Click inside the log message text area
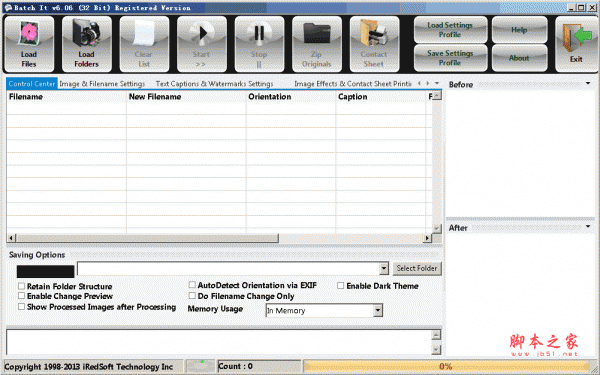The height and width of the screenshot is (375, 600). [x=219, y=342]
